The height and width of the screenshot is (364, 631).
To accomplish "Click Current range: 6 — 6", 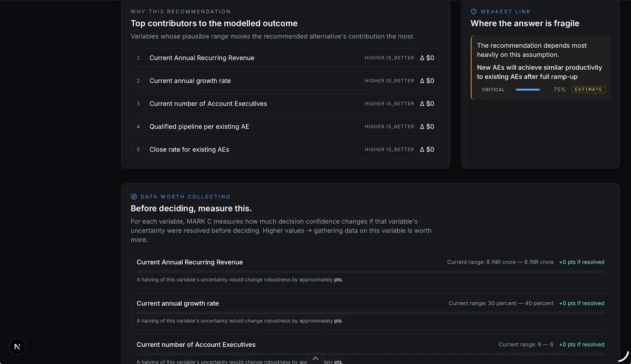I will [526, 345].
